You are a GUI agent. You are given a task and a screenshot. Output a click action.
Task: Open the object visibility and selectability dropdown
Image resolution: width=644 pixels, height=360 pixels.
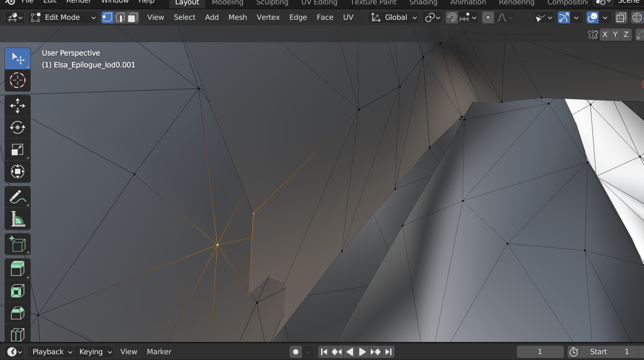[544, 17]
